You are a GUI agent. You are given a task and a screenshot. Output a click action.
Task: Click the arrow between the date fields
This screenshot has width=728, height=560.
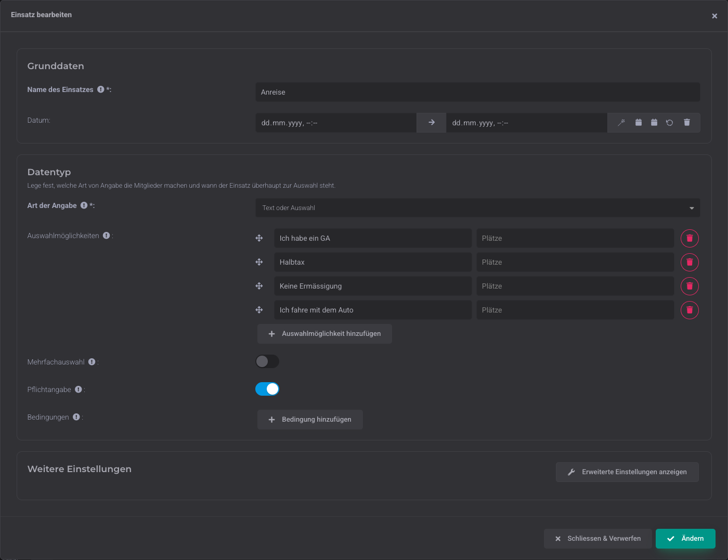(x=432, y=123)
